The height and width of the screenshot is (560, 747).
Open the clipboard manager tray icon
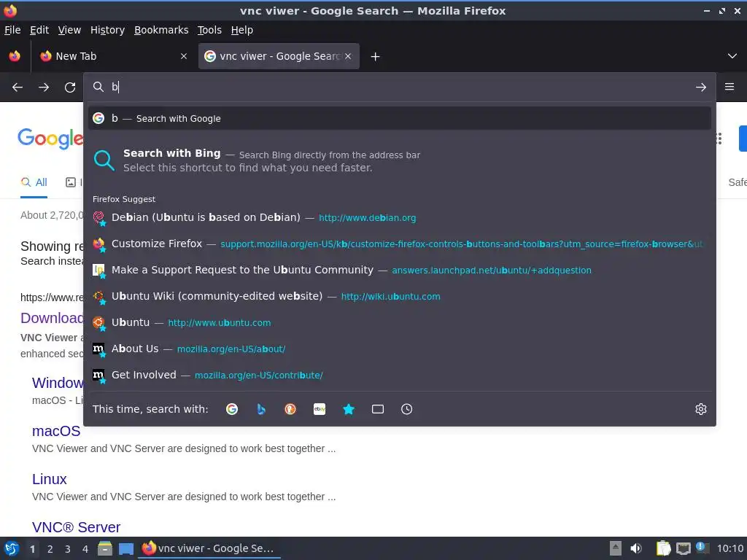[663, 548]
